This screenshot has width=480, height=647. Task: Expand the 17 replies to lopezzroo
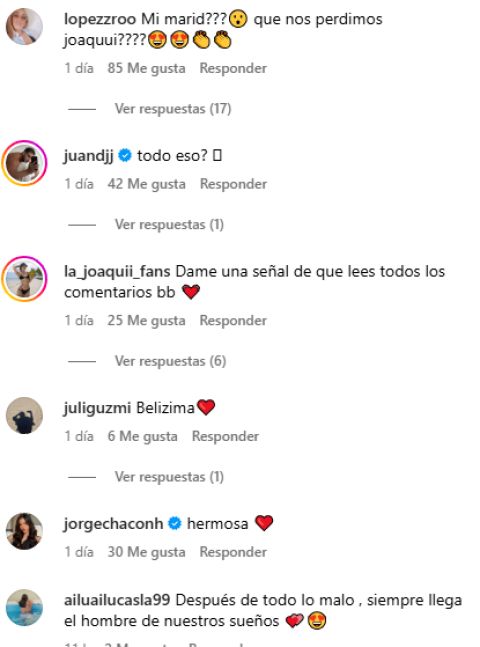(x=173, y=109)
